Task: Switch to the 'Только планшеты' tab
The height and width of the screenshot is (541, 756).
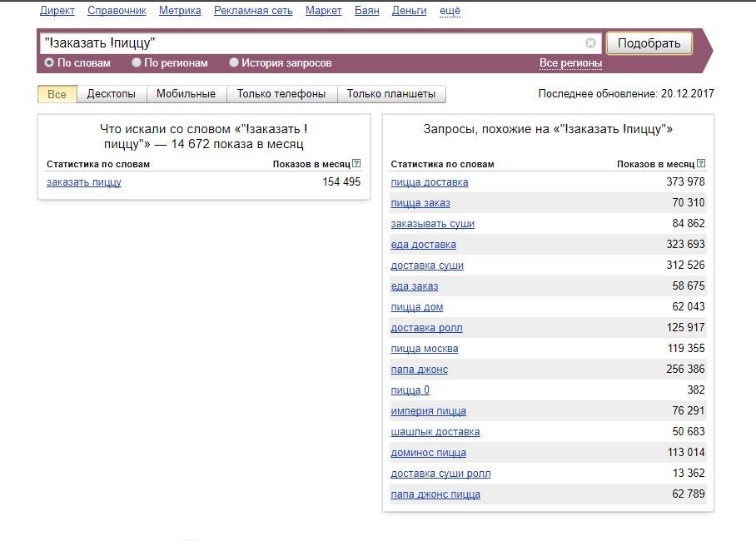Action: [391, 94]
